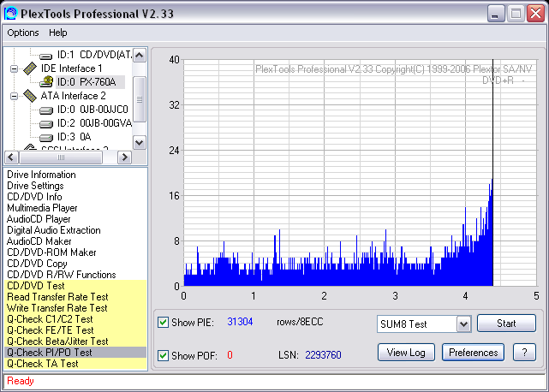Select Digital Audio Extraction

point(54,230)
